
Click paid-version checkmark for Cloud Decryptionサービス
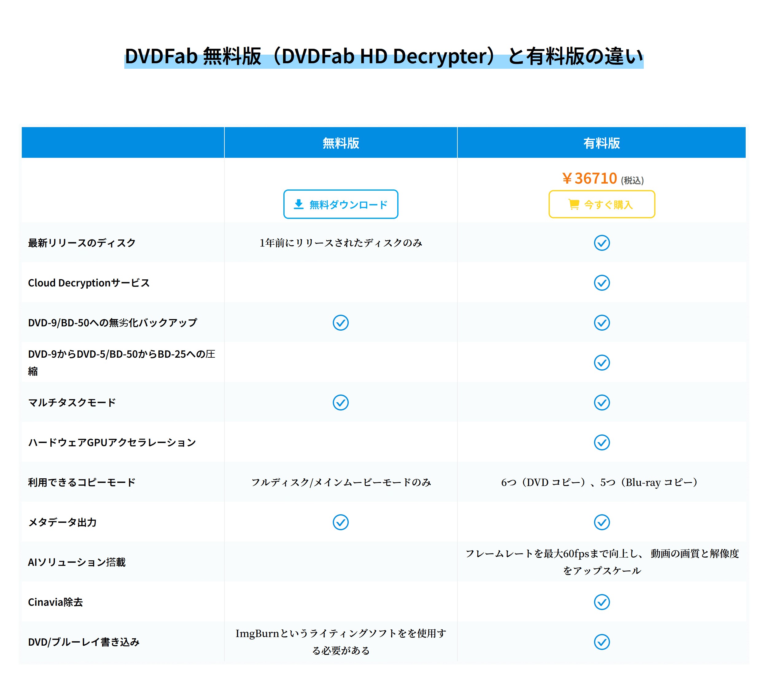pyautogui.click(x=602, y=283)
